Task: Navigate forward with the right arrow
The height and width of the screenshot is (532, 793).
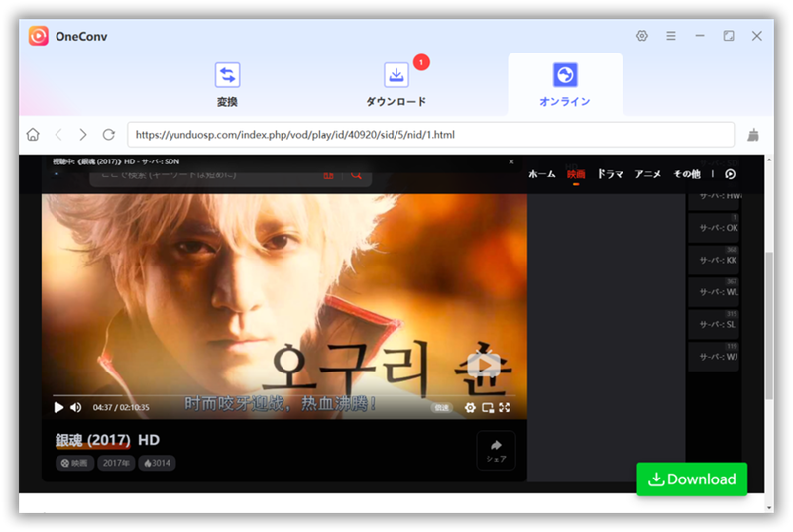Action: [x=83, y=135]
